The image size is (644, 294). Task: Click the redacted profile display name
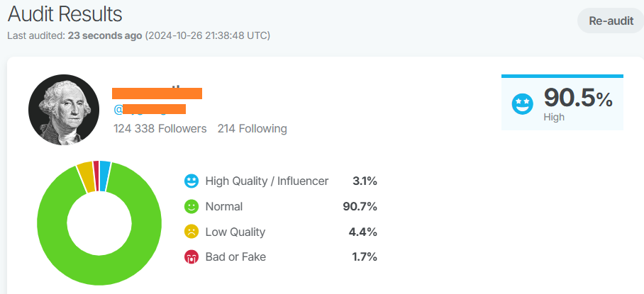(157, 93)
